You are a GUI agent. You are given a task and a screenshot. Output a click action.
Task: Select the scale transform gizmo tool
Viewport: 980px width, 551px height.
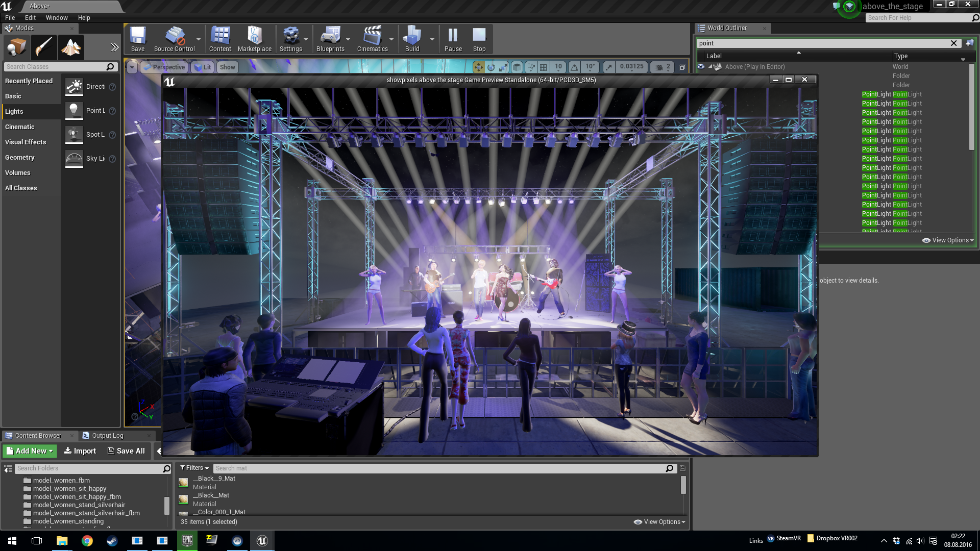[503, 67]
